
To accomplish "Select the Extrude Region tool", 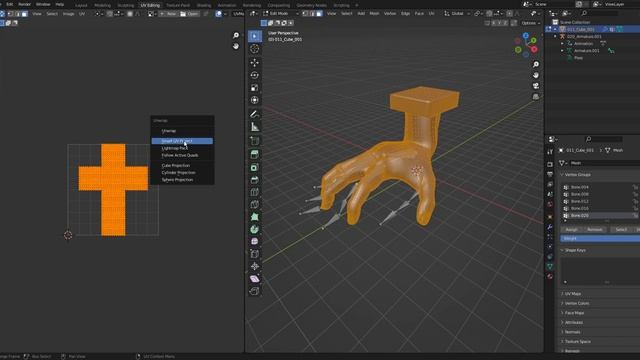I will [255, 155].
